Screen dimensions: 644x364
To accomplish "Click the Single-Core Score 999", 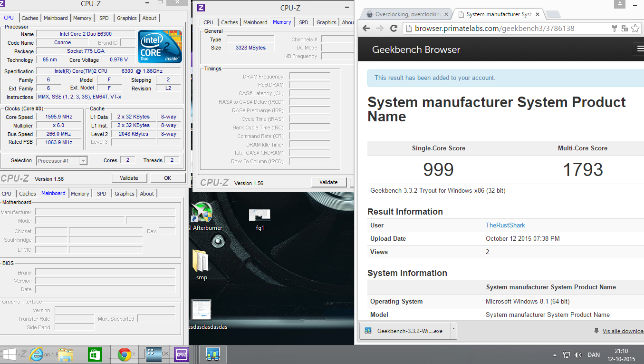I will [x=438, y=169].
